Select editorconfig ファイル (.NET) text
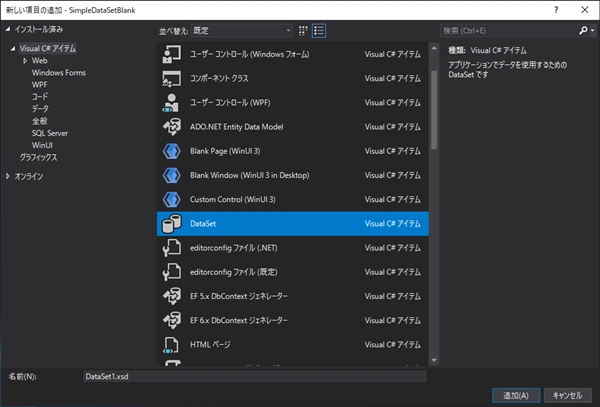This screenshot has width=600, height=407. click(x=234, y=248)
